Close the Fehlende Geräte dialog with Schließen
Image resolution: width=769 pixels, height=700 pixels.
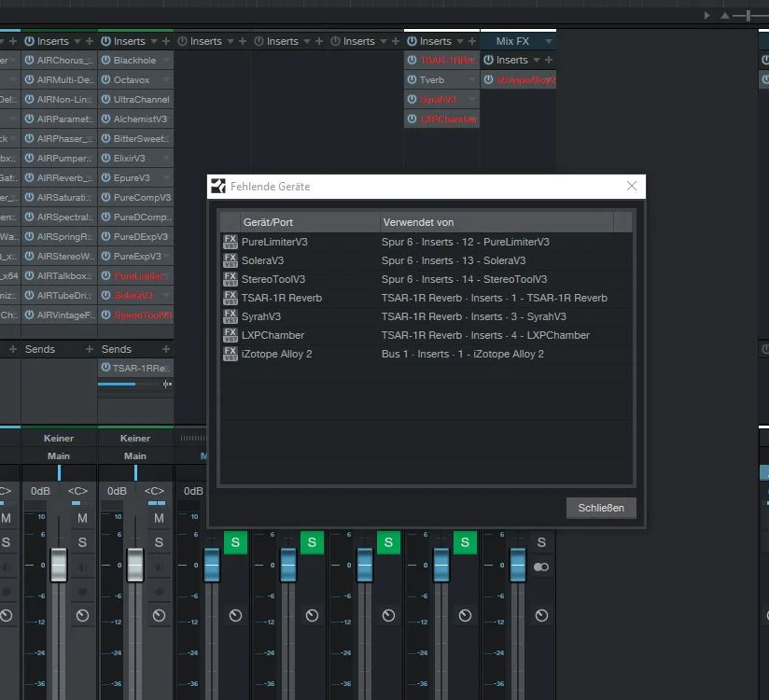point(601,508)
